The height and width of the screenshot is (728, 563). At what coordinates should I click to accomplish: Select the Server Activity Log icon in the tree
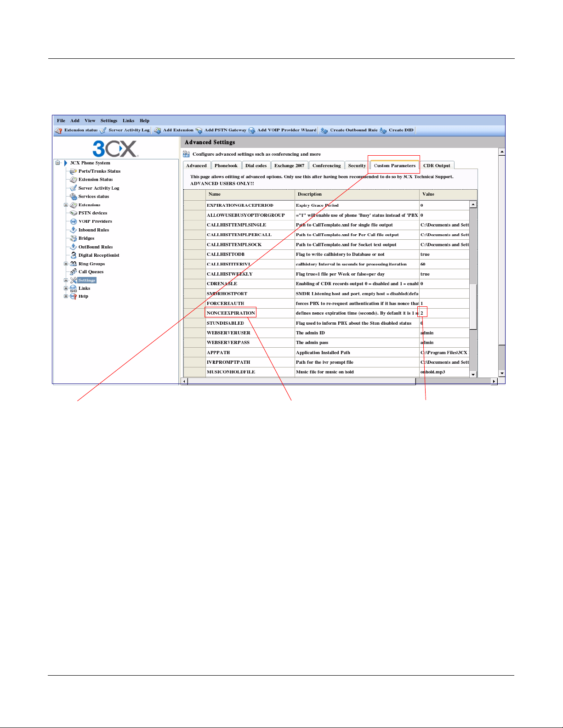coord(73,188)
